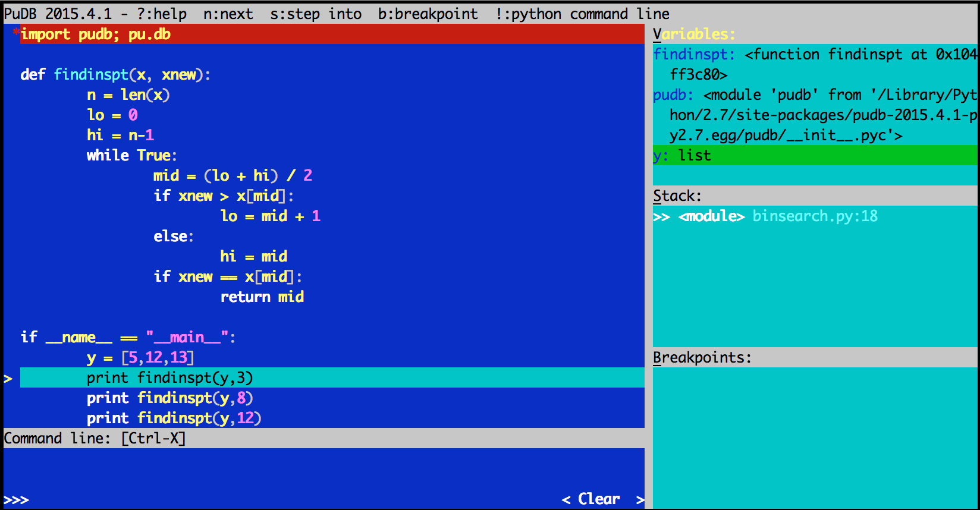Click the yellow current-line arrow marker
This screenshot has width=980, height=510.
8,378
